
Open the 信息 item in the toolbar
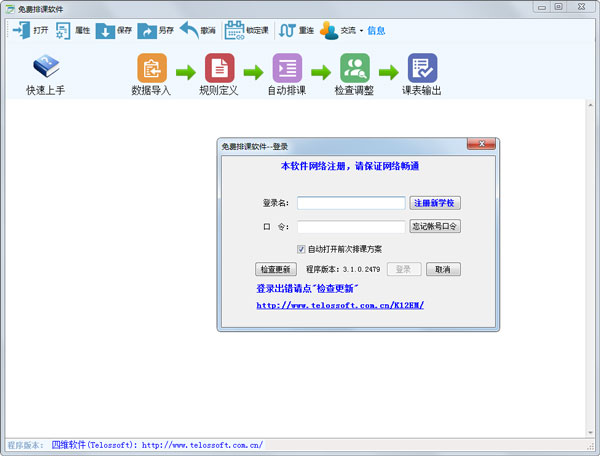(377, 30)
